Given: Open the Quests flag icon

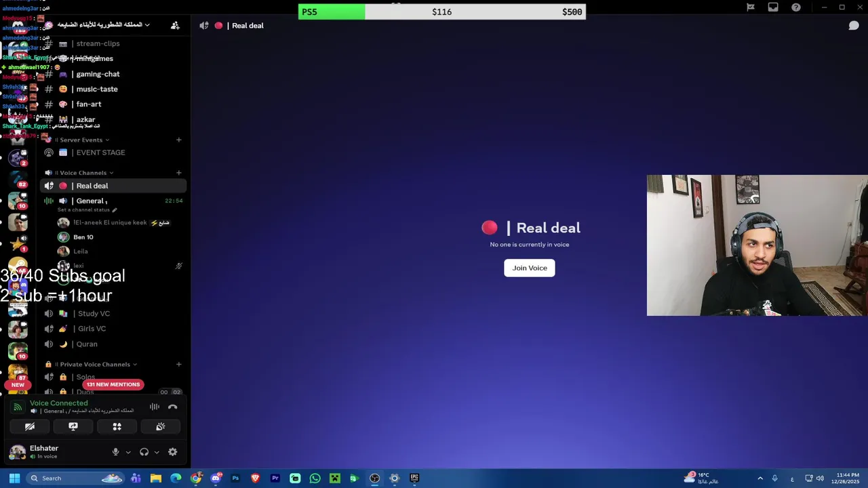Looking at the screenshot, I should click(x=751, y=7).
